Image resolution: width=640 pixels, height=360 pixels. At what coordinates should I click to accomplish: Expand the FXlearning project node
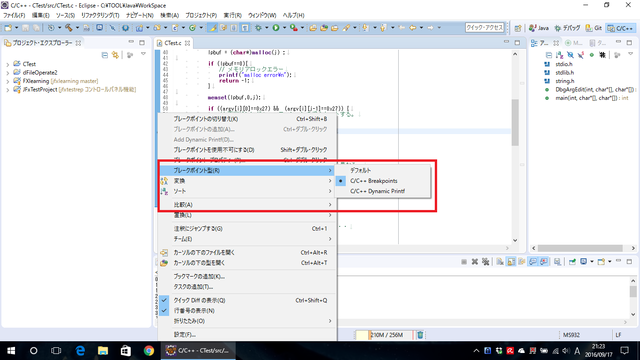point(7,82)
